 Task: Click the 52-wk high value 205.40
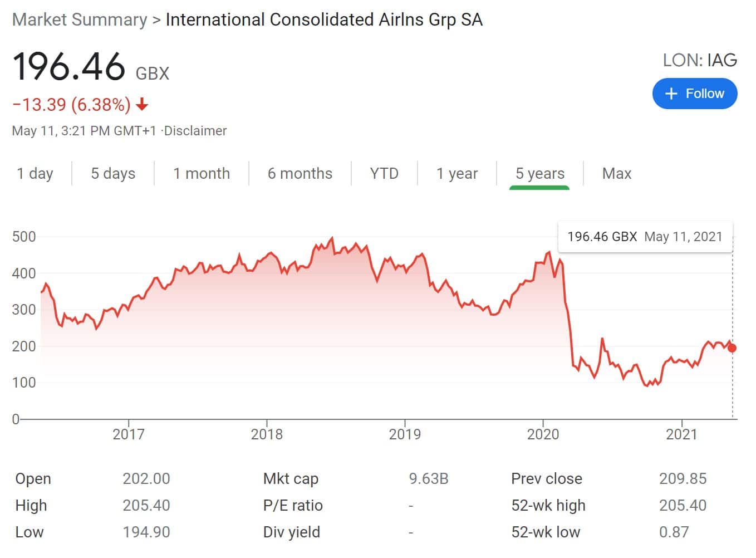(x=682, y=506)
